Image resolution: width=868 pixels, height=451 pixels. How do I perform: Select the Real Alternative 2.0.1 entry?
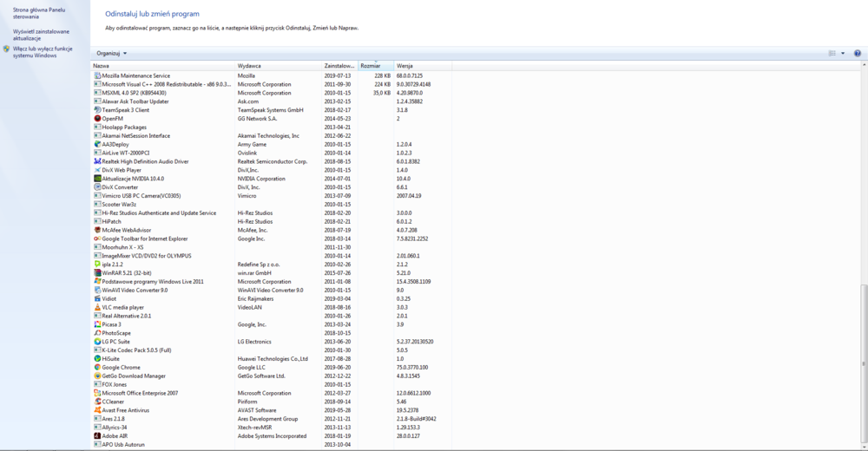click(271, 316)
